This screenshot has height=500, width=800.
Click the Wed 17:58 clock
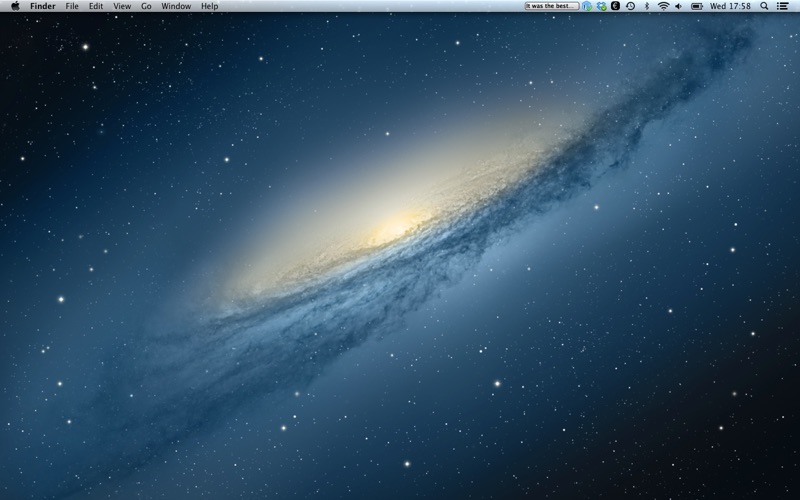(730, 6)
